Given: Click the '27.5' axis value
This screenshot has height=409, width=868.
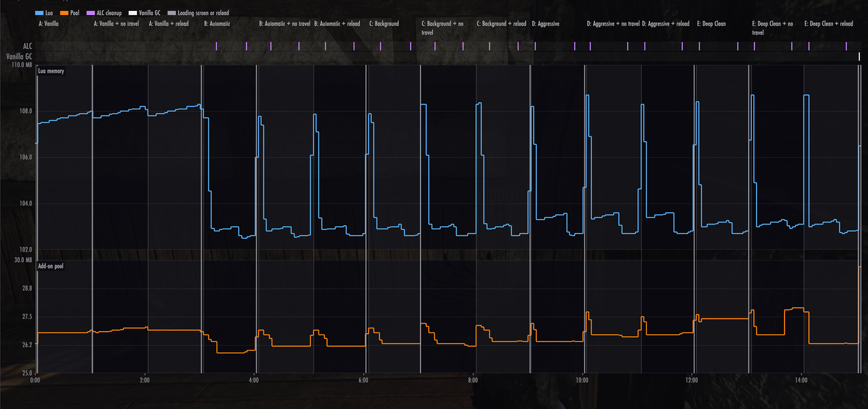Looking at the screenshot, I should click(x=27, y=317).
